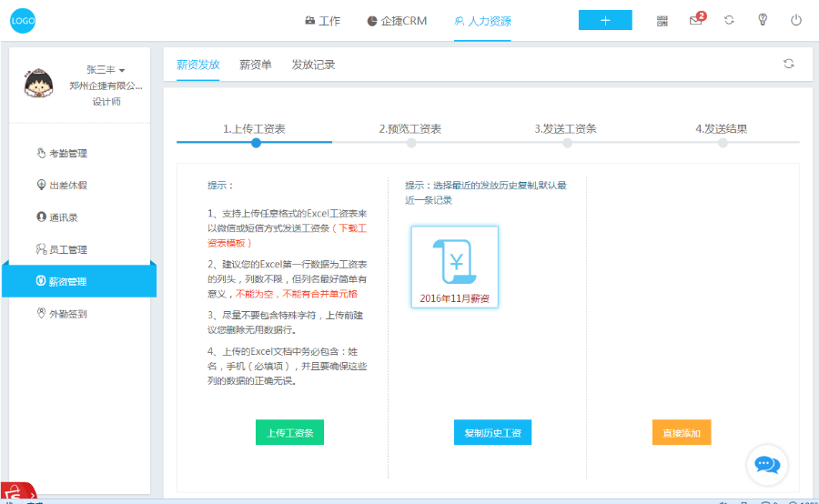The height and width of the screenshot is (504, 819).
Task: Expand the 张三丰 user dropdown
Action: click(106, 69)
